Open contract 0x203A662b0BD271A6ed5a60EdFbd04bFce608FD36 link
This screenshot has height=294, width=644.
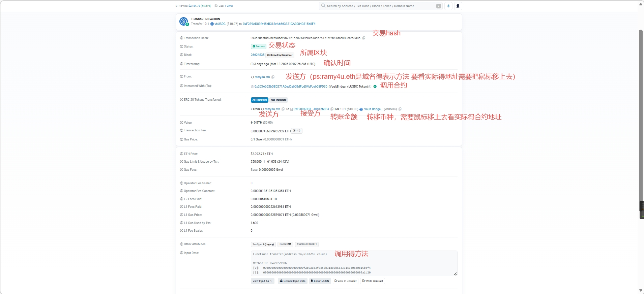click(291, 87)
